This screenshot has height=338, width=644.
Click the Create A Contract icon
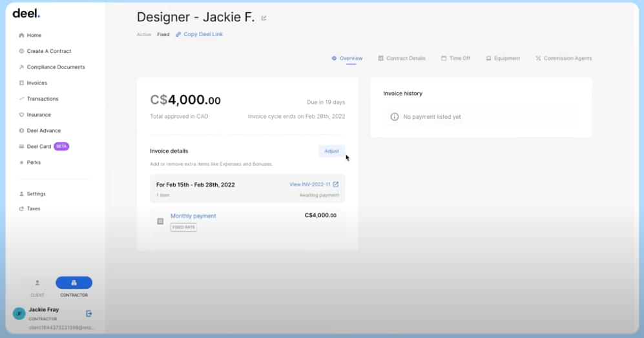pyautogui.click(x=21, y=51)
